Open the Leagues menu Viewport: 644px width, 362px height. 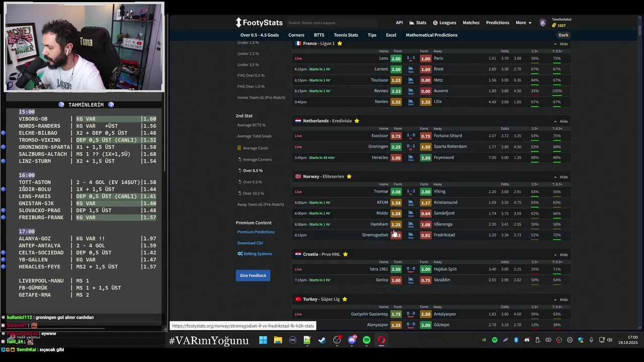[x=444, y=23]
